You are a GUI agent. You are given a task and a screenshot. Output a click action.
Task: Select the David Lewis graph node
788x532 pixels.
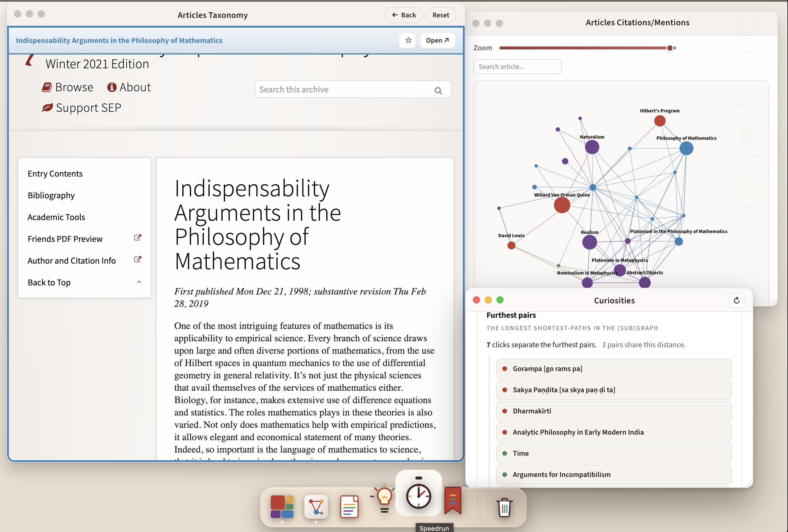coord(511,245)
